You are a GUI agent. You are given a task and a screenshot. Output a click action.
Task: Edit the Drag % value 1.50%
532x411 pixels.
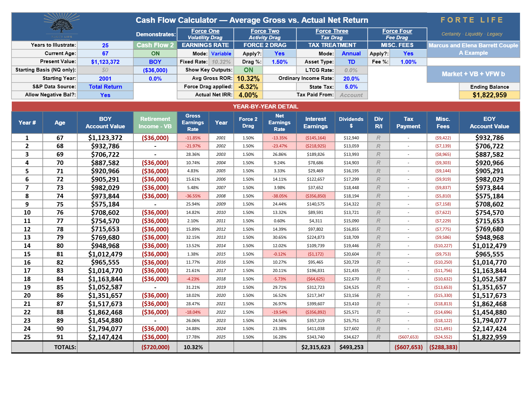[x=279, y=62]
